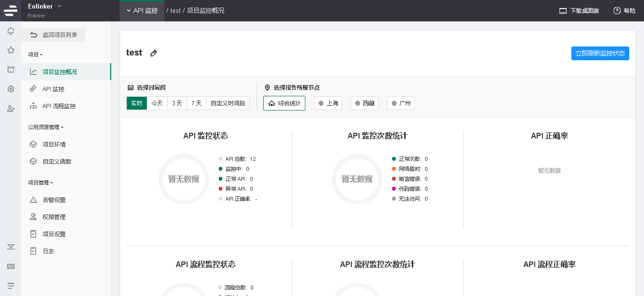The width and height of the screenshot is (644, 296).
Task: Choose the 上海 report node
Action: (x=328, y=103)
